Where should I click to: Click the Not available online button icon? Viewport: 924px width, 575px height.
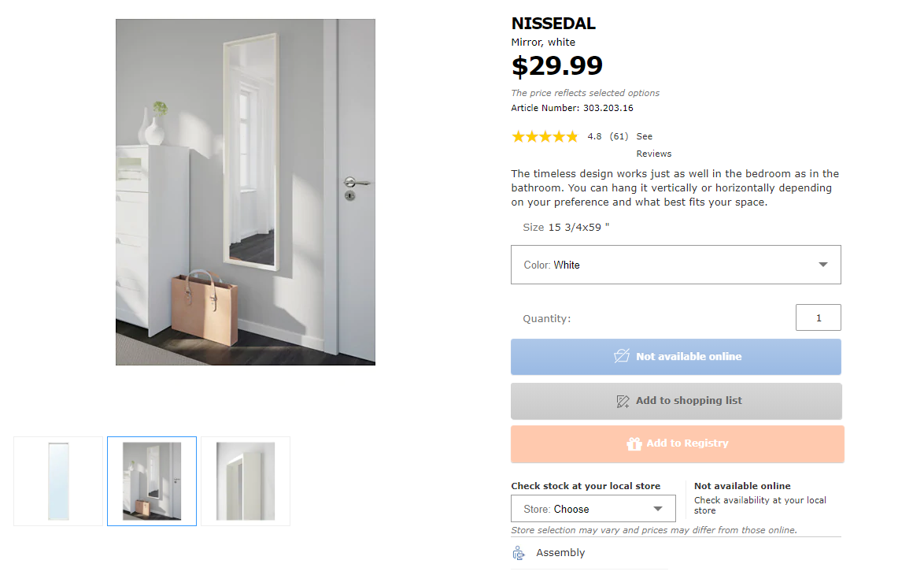[x=622, y=356]
